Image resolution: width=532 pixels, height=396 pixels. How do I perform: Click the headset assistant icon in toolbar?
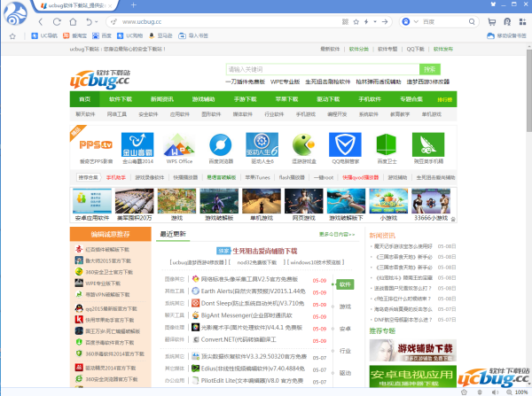pos(507,22)
